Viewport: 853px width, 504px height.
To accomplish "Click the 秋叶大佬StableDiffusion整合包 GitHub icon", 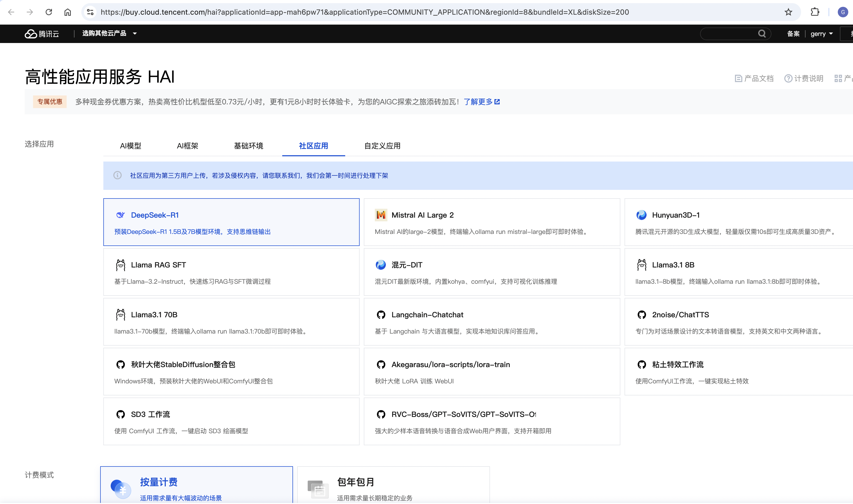I will click(121, 365).
